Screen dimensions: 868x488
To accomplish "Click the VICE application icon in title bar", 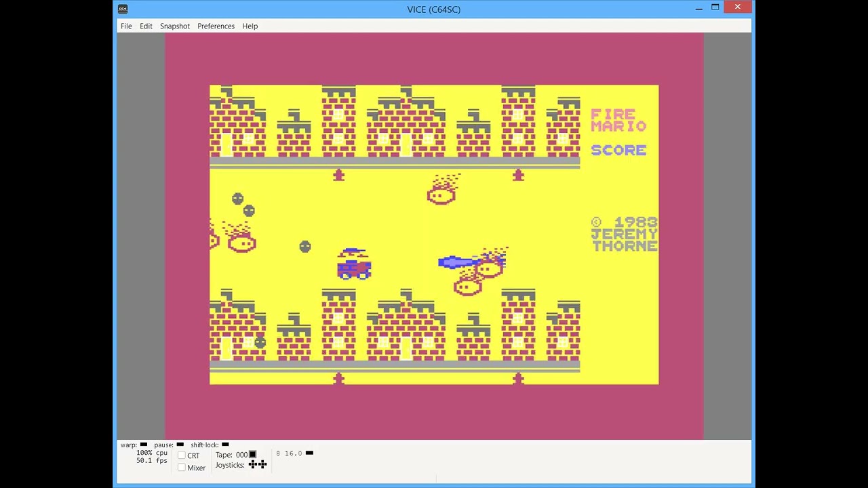I will (x=122, y=9).
